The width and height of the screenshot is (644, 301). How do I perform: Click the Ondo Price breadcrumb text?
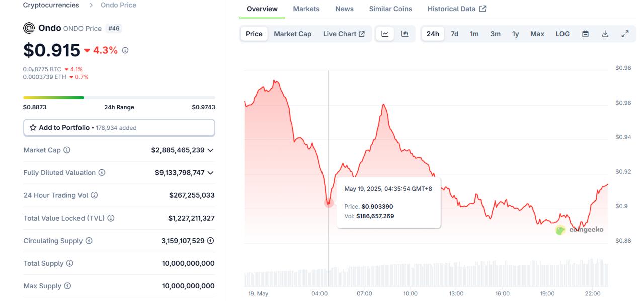(x=118, y=5)
